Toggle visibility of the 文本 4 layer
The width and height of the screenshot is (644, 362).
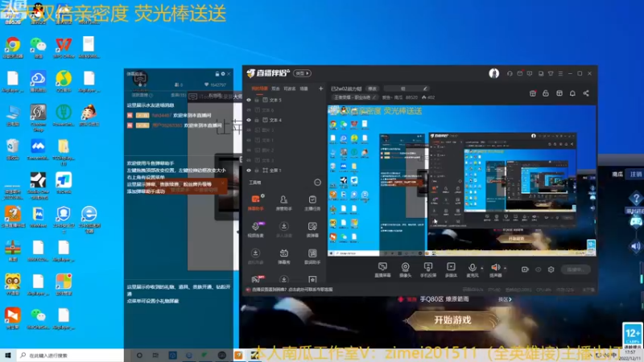249,120
